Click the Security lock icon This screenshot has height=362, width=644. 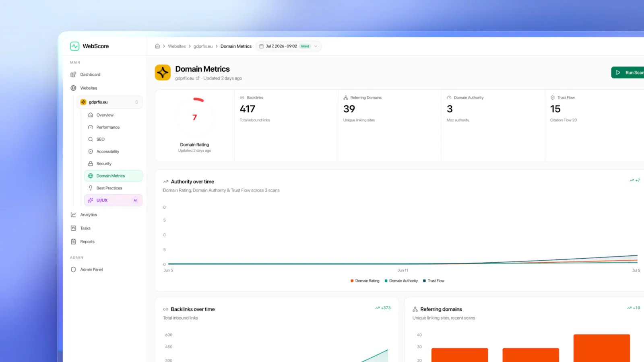91,164
